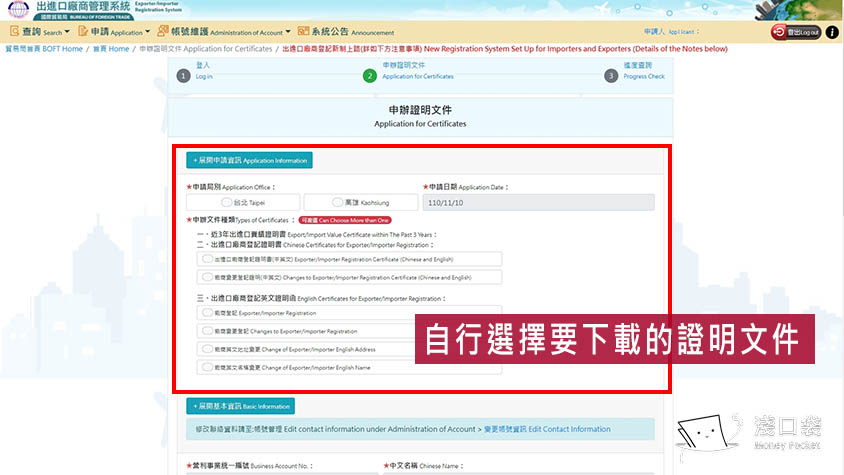Image resolution: width=844 pixels, height=475 pixels.
Task: Click the Administration of Account people icon
Action: point(163,31)
